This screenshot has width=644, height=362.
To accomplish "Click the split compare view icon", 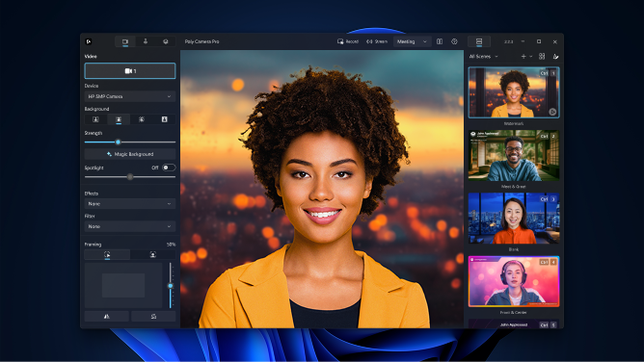I will point(440,41).
